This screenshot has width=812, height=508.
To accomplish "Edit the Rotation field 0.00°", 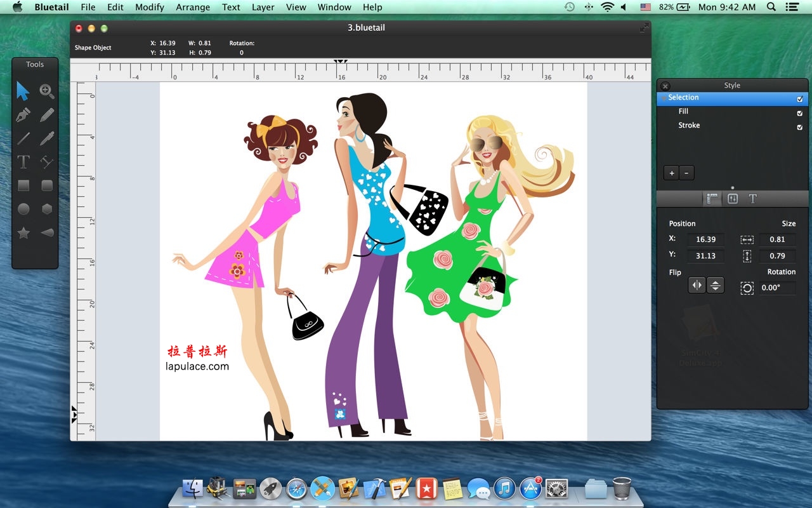I will pyautogui.click(x=777, y=288).
